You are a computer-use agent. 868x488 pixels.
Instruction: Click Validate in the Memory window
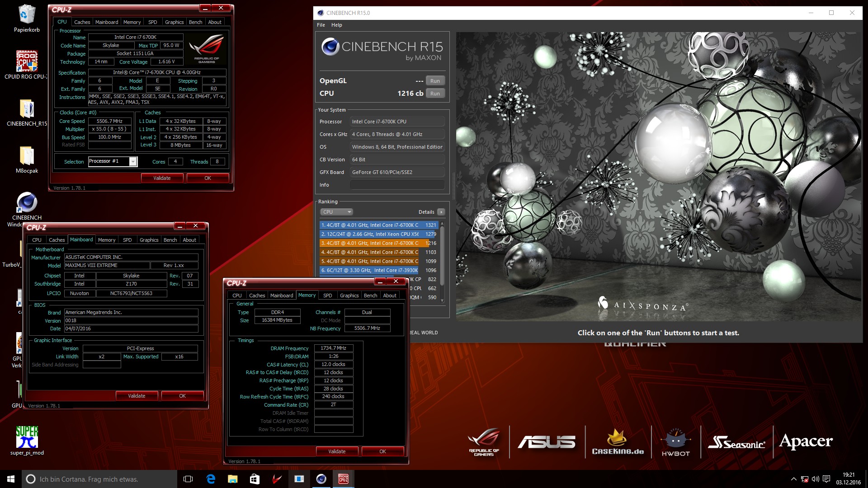(x=337, y=451)
